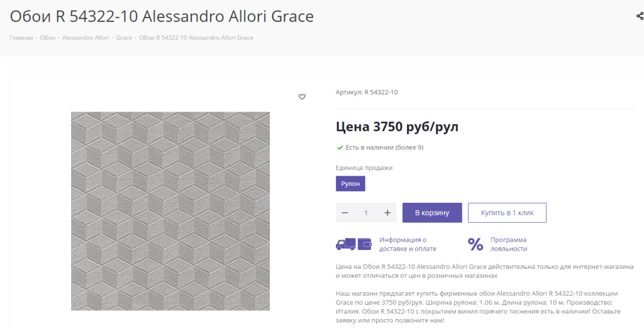
Task: Open Alessandro Allori breadcrumb link
Action: coord(86,37)
